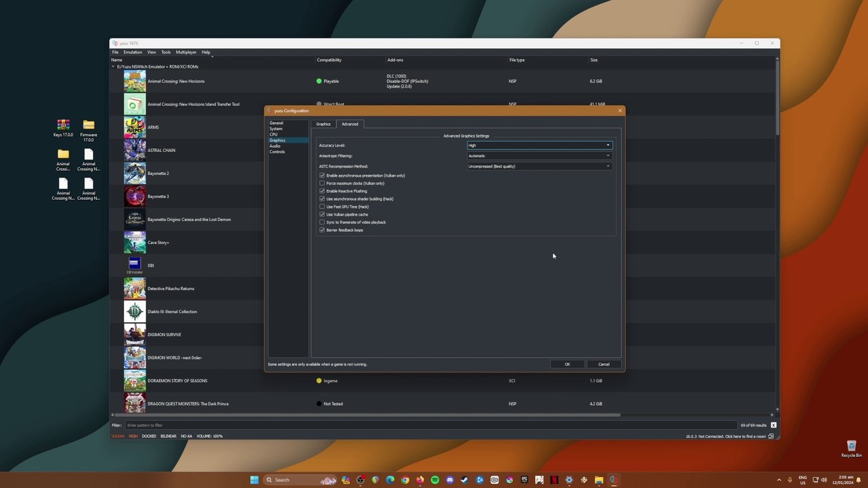Select the ARMS game thumbnail icon
Viewport: 868px width, 488px height.
pyautogui.click(x=134, y=127)
